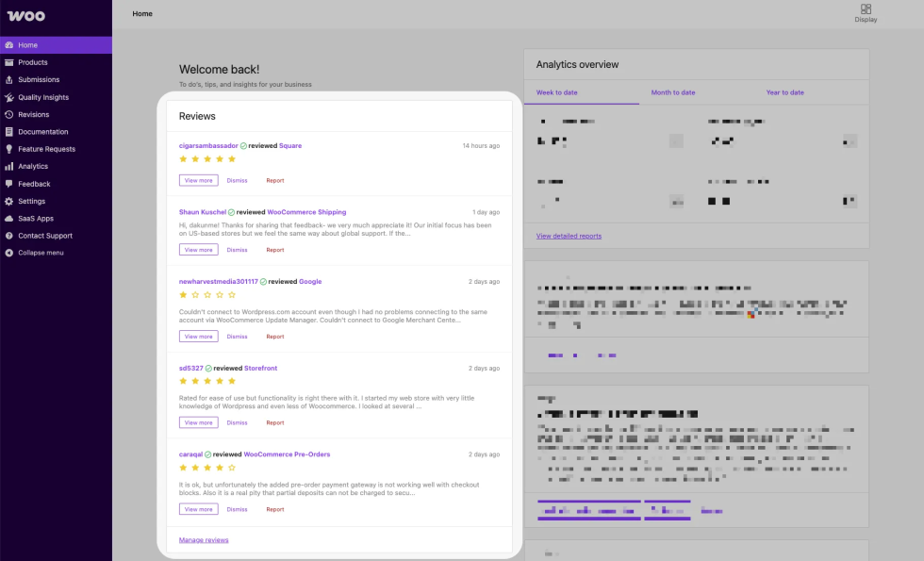
Task: Open the Manage reviews link
Action: click(204, 539)
